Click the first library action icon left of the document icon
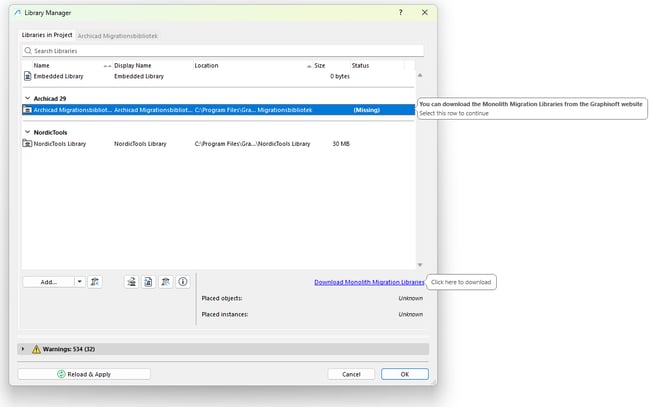 point(131,282)
